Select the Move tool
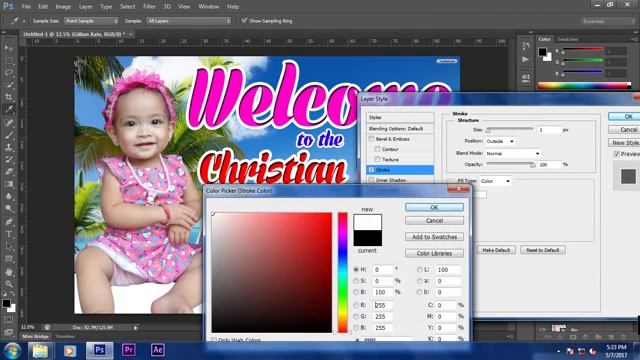This screenshot has width=640, height=360. (9, 48)
